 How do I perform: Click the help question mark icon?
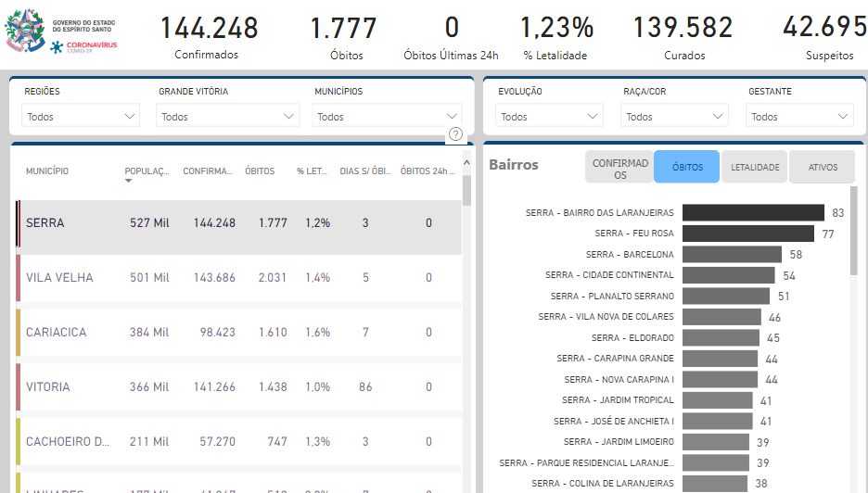point(455,133)
